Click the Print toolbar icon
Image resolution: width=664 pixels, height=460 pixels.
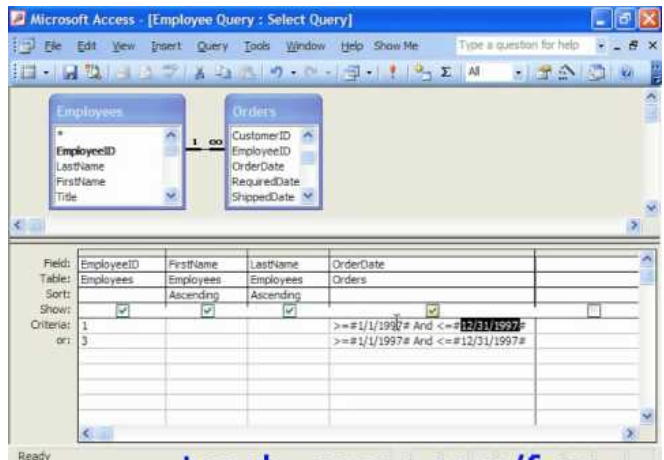click(x=123, y=72)
